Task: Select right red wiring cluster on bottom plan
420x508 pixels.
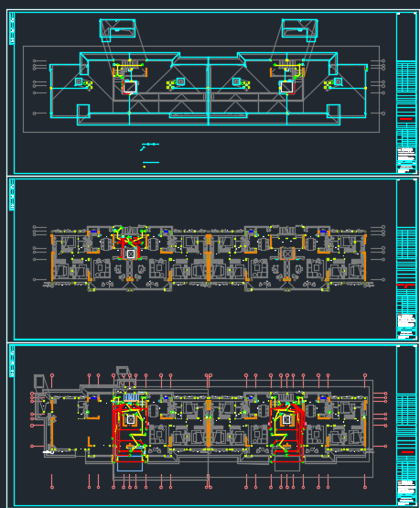Action: coord(287,432)
